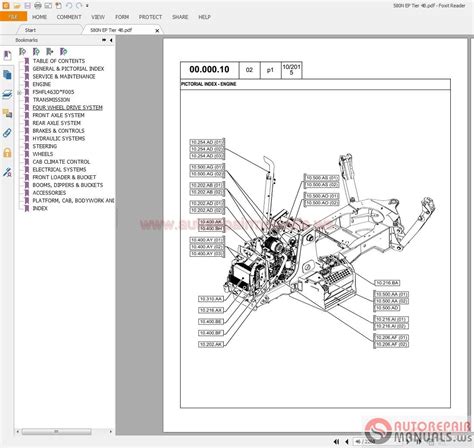Open the orange FILE menu
The height and width of the screenshot is (448, 474).
click(13, 17)
